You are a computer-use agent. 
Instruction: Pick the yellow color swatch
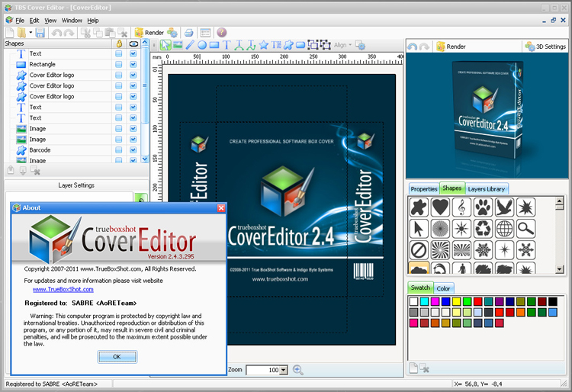point(456,301)
